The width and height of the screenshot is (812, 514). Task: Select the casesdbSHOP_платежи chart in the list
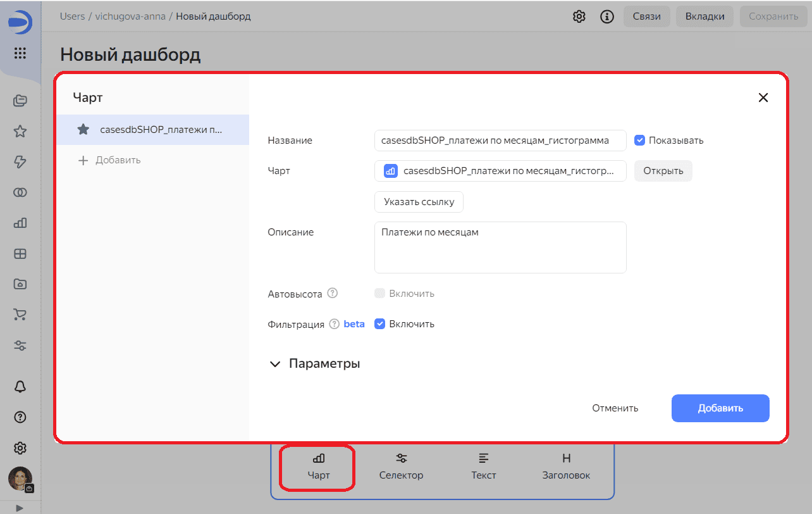coord(152,130)
